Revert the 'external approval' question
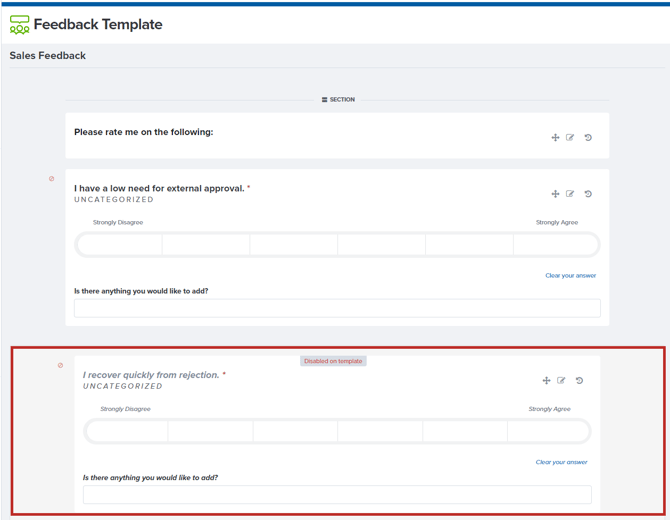This screenshot has width=670, height=520. pos(588,194)
